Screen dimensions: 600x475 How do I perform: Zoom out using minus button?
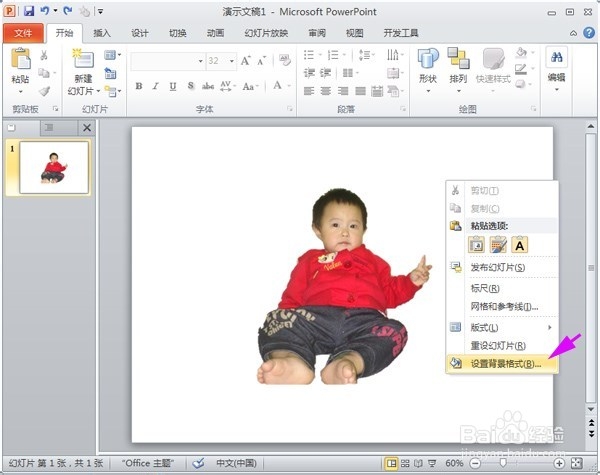tap(475, 464)
